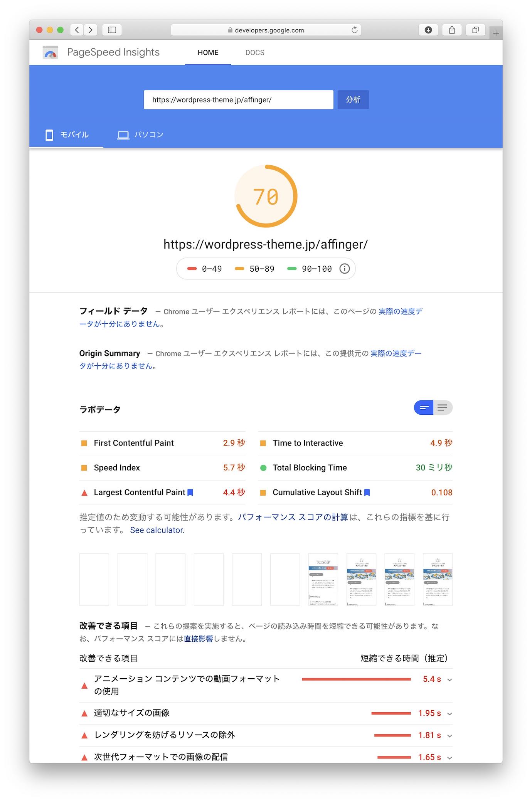Open a new tab with plus button

coord(496,34)
